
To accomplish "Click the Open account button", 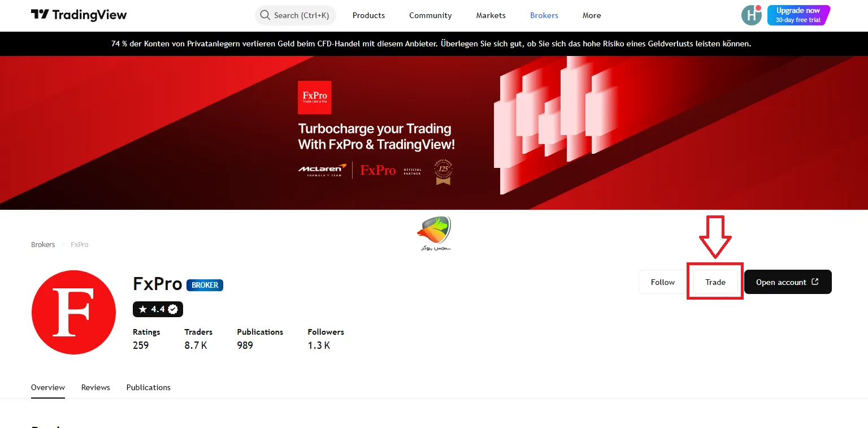I will [x=787, y=282].
